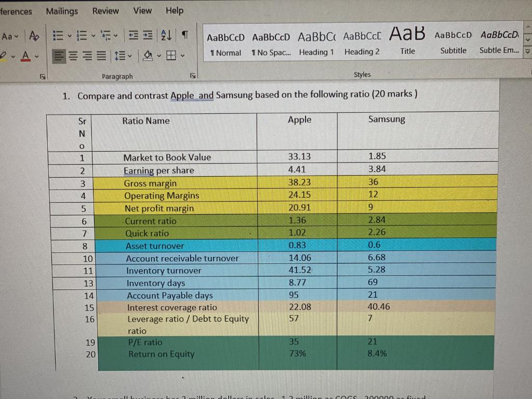Open numbering style dropdown arrow
Viewport: 532px width, 399px height.
94,35
